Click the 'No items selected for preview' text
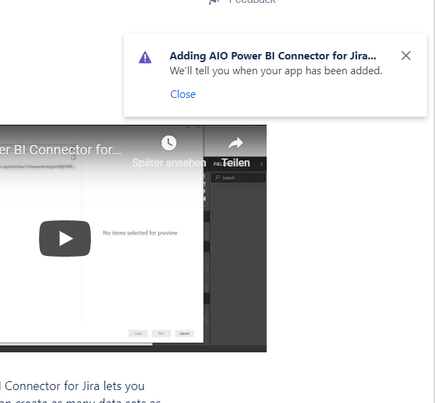This screenshot has height=403, width=435. (140, 233)
